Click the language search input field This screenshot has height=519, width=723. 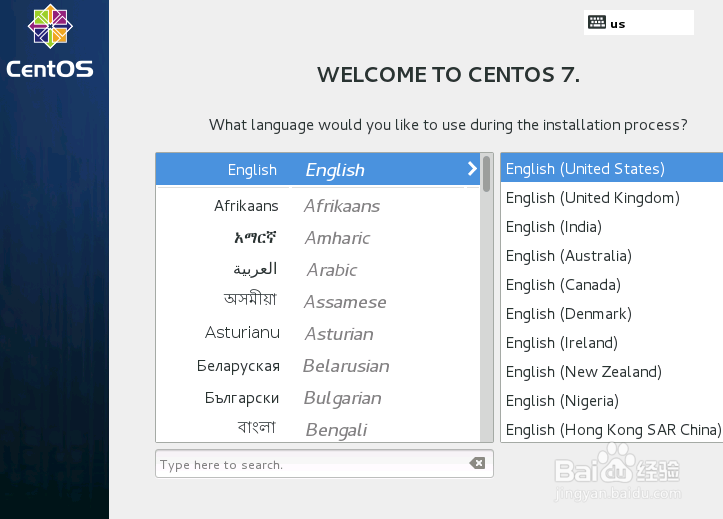coord(324,464)
